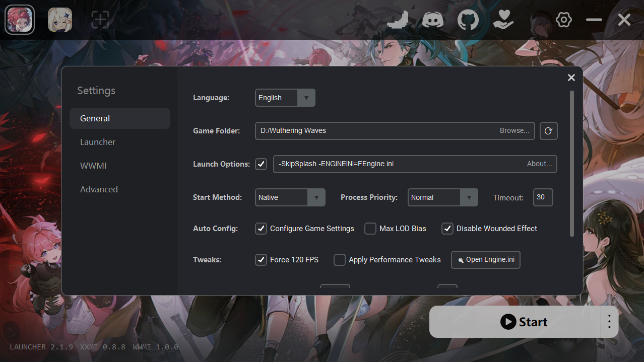The height and width of the screenshot is (362, 644).
Task: Open the GitHub repository icon
Action: coord(468,20)
